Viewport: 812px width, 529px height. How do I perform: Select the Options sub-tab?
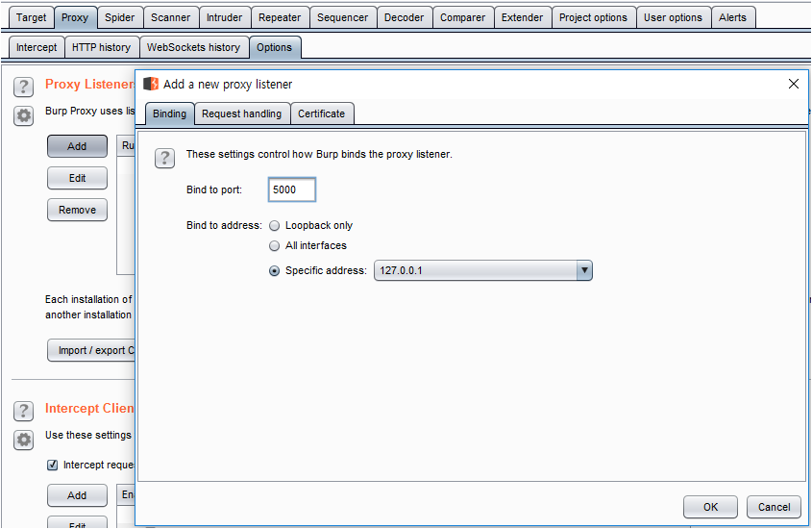(274, 47)
